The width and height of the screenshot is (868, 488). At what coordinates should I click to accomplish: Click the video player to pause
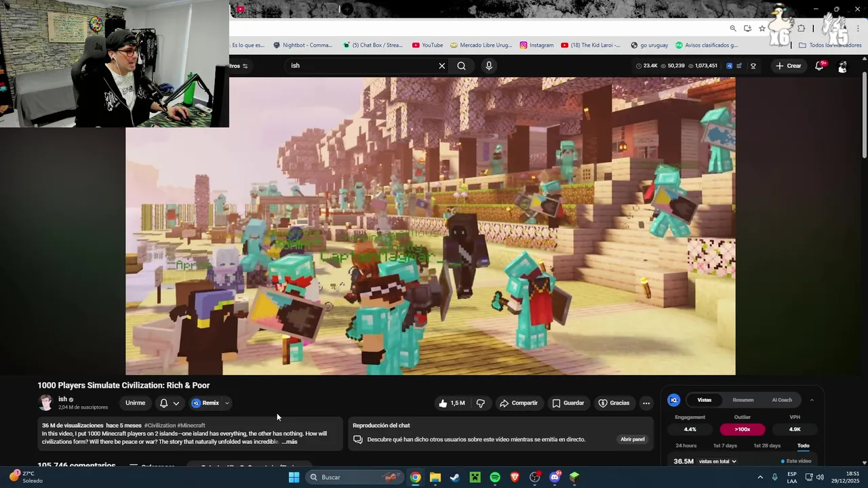coord(430,226)
